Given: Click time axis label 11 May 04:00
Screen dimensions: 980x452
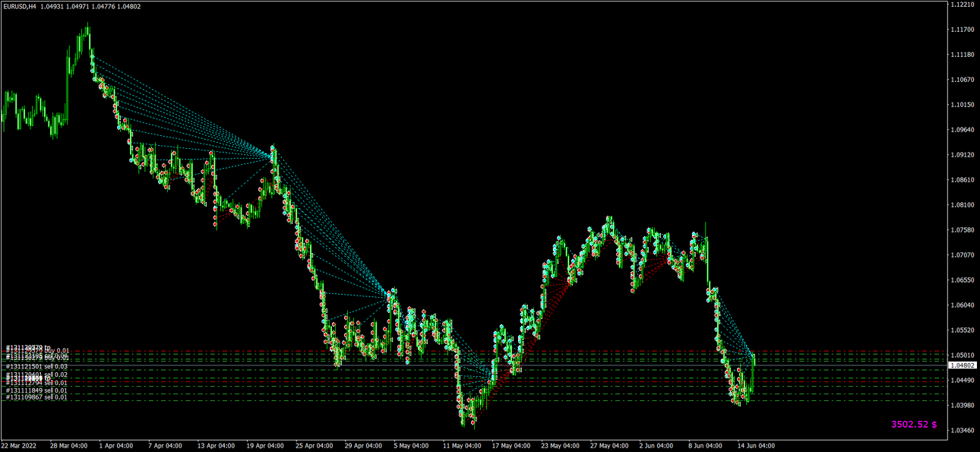Looking at the screenshot, I should 461,446.
